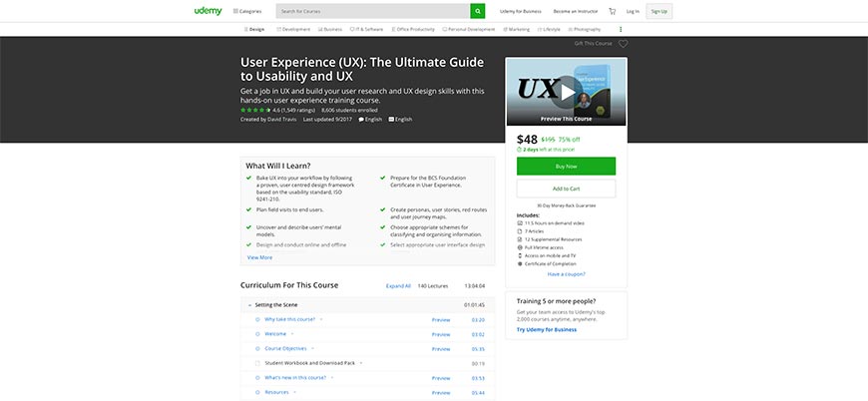Open the Have a coupon link
Image resolution: width=868 pixels, height=401 pixels.
(x=567, y=273)
